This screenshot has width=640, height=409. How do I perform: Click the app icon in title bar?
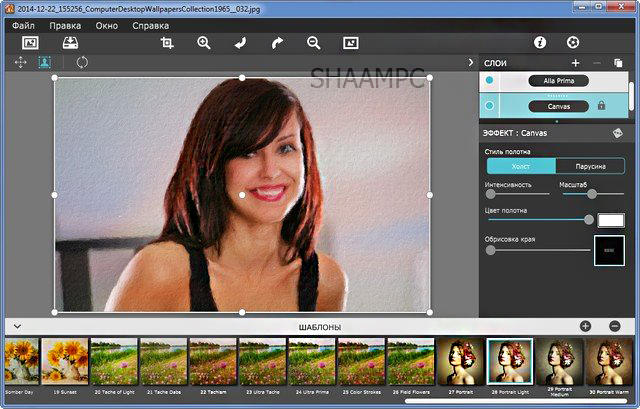point(9,8)
